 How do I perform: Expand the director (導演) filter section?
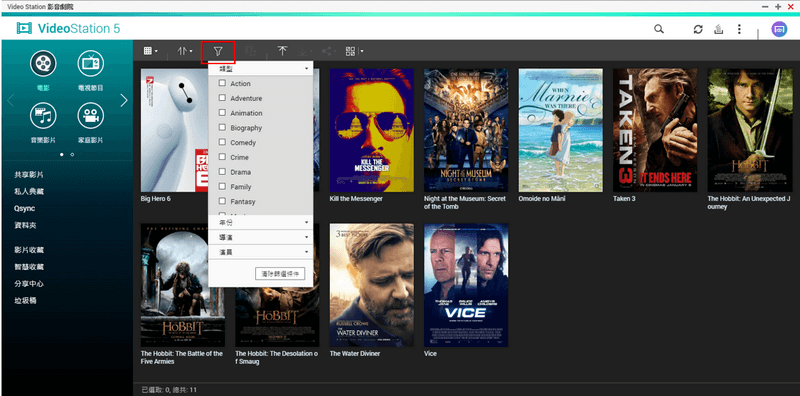point(260,237)
